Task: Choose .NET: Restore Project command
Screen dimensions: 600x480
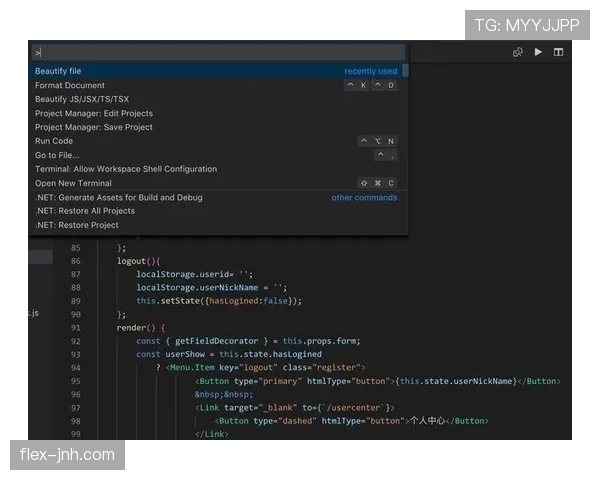Action: 77,225
